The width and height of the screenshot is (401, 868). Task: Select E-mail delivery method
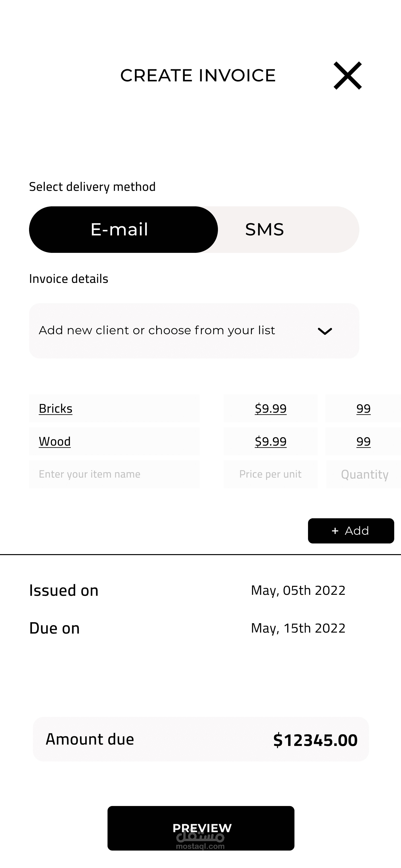[123, 229]
